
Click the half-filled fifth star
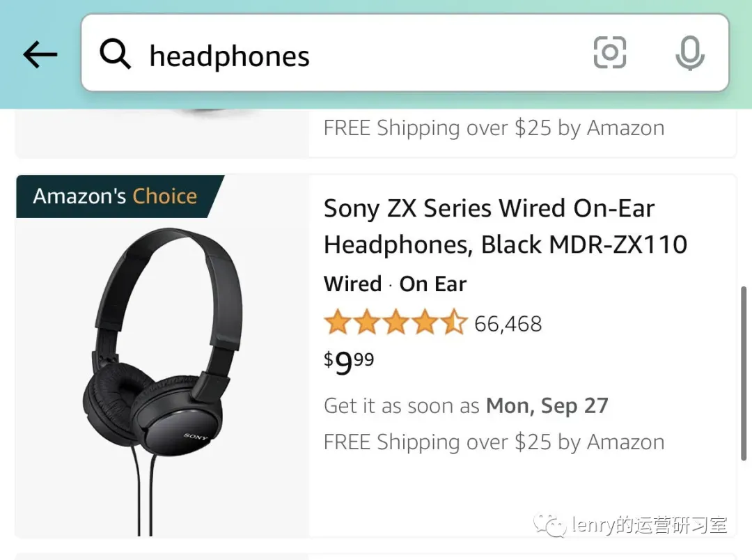pyautogui.click(x=454, y=322)
